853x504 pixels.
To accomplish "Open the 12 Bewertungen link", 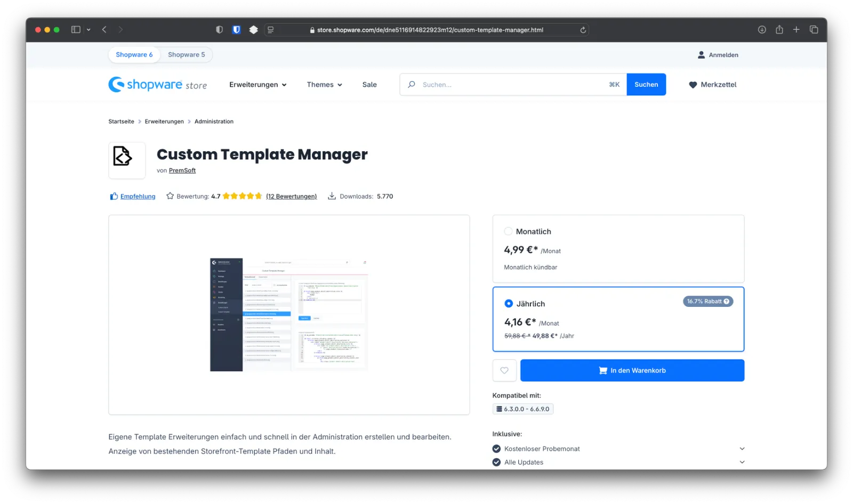I will coord(291,196).
